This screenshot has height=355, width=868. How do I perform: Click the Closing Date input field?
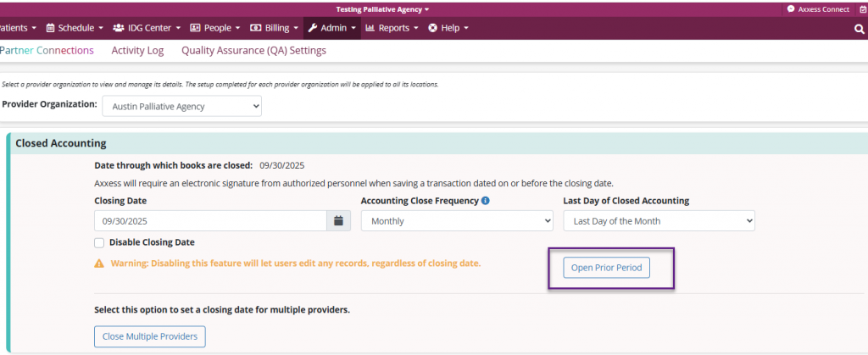pos(210,221)
